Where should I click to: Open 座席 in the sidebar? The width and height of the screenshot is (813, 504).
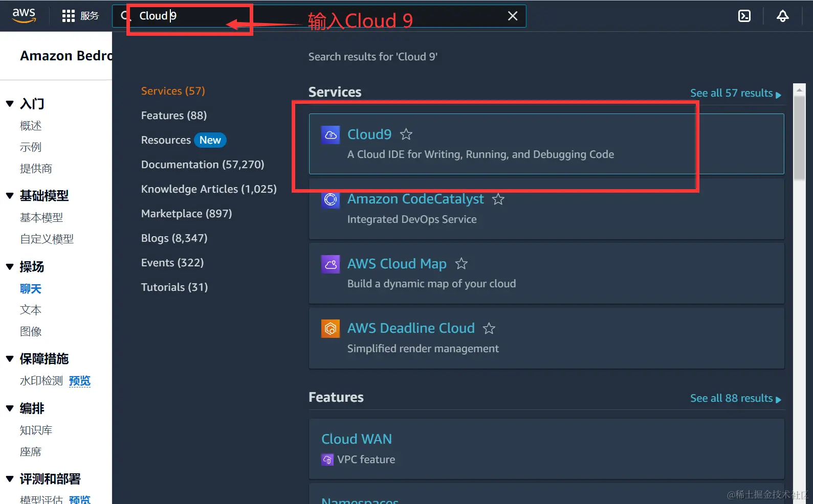click(31, 452)
